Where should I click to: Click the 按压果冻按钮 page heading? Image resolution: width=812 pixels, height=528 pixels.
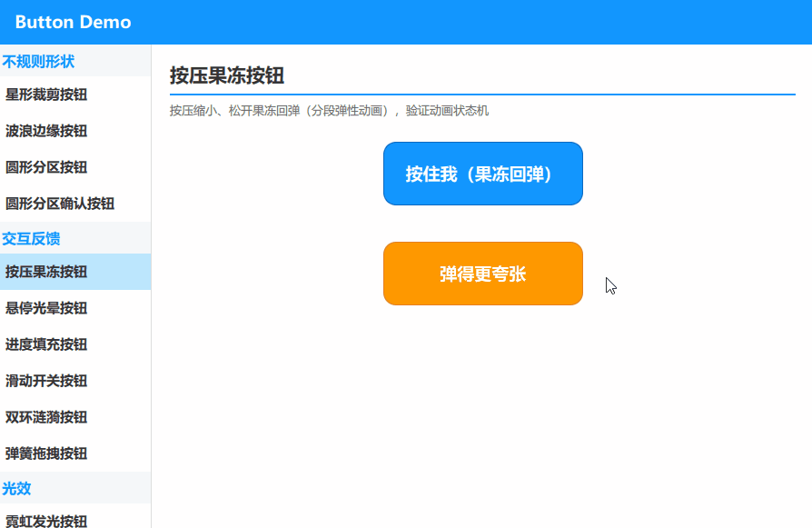(x=227, y=75)
